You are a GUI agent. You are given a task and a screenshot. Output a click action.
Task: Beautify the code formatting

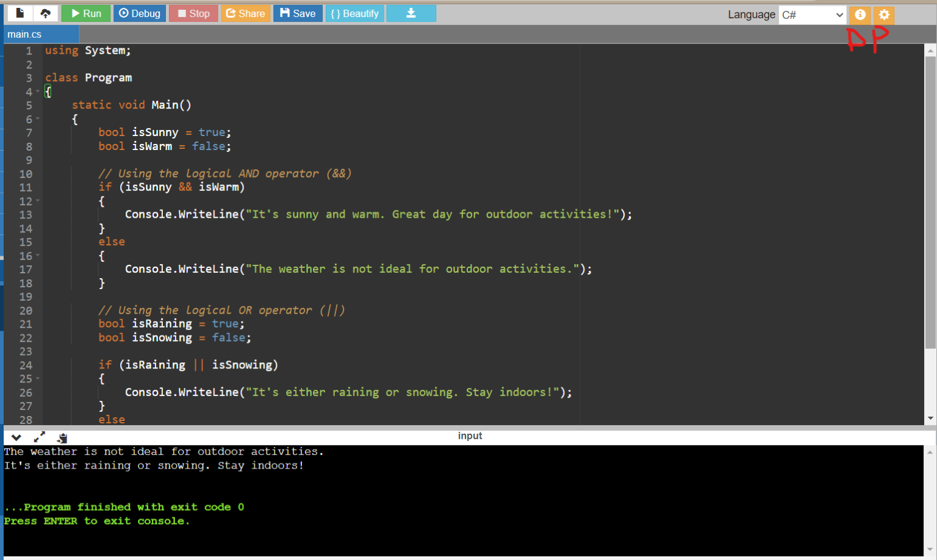coord(354,13)
